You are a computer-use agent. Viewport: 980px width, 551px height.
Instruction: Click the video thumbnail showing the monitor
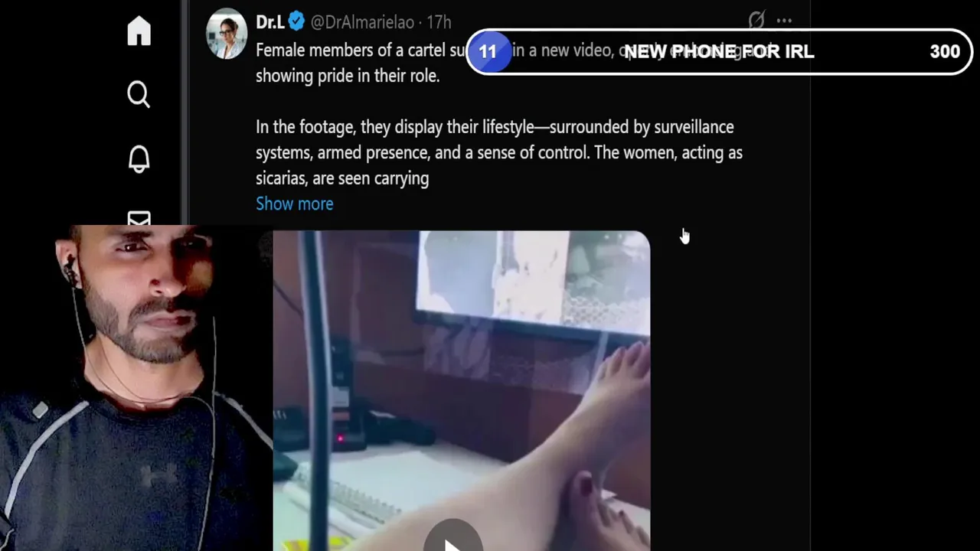(x=462, y=390)
